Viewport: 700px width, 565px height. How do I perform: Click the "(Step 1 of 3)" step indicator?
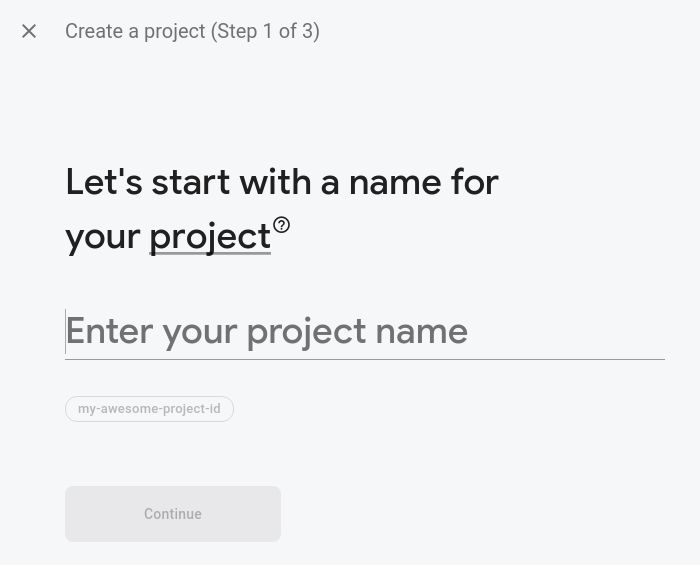pos(265,31)
